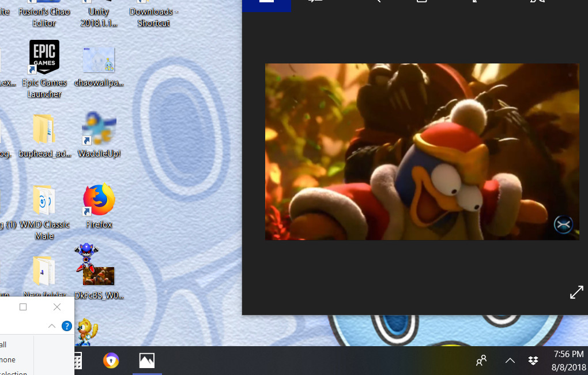Open the Windows Start menu
This screenshot has height=375, width=588.
[77, 360]
